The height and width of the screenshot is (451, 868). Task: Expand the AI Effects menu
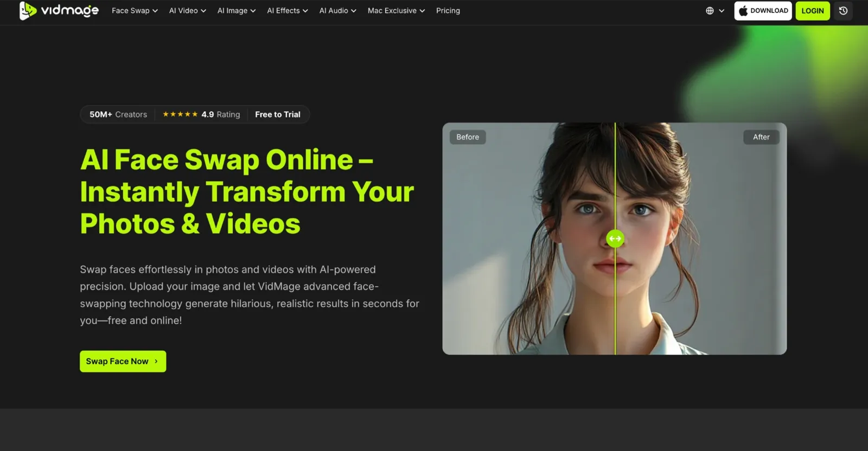(288, 11)
